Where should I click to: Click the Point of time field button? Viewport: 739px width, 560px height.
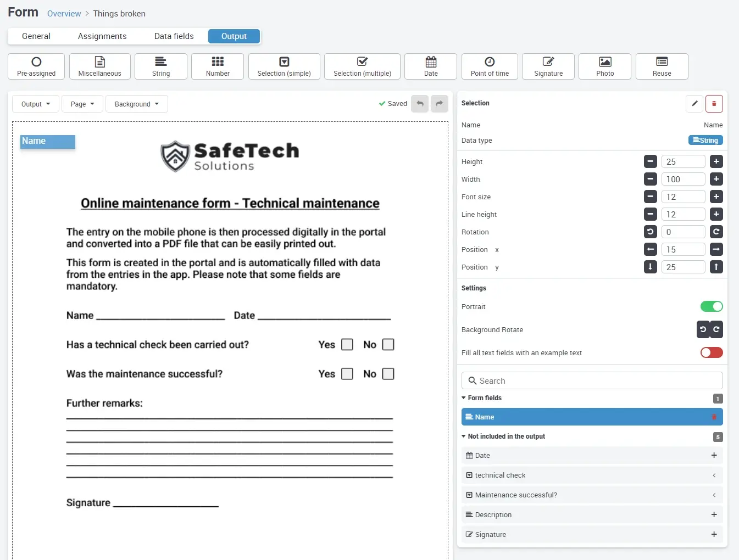click(489, 66)
